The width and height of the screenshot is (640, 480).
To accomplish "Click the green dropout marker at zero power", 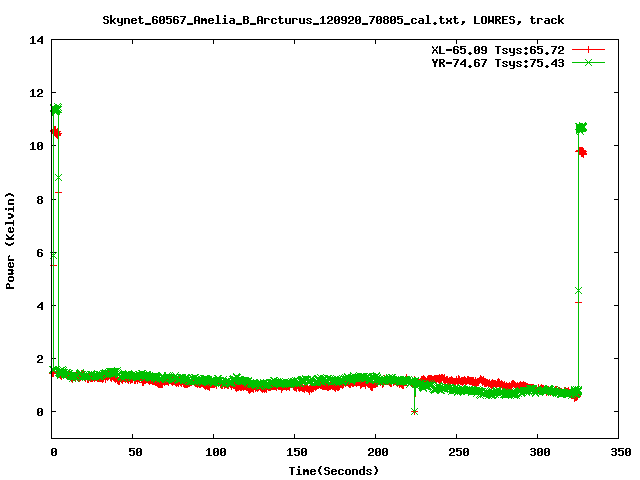I will tap(414, 412).
